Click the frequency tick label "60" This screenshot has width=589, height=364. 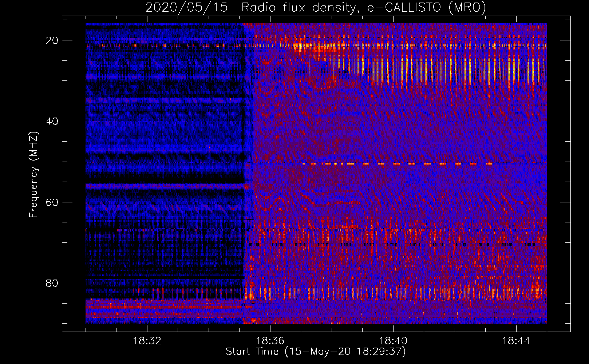coord(52,202)
